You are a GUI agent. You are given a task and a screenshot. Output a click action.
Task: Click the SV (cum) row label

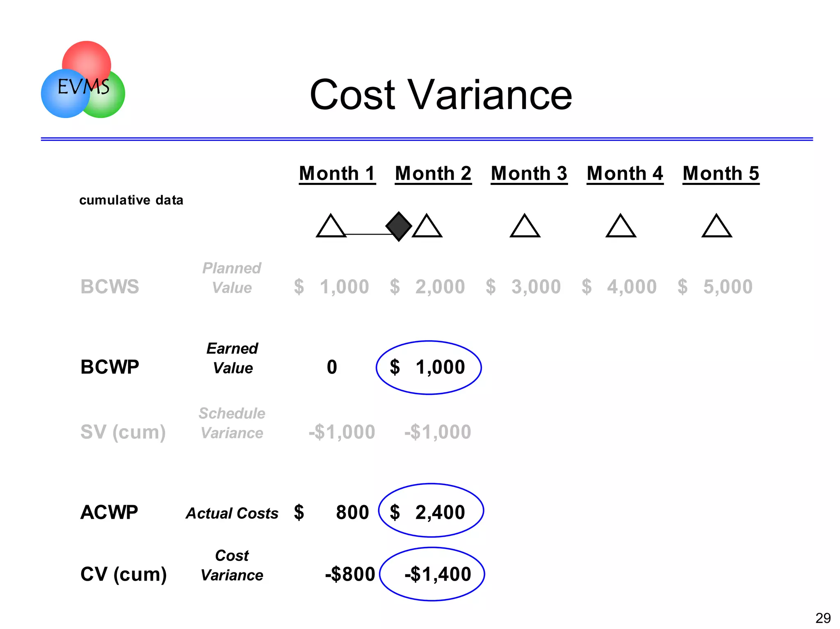[x=123, y=432]
